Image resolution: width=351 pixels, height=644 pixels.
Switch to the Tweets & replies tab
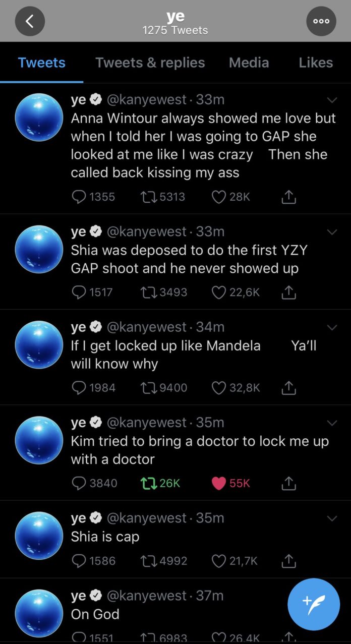pyautogui.click(x=150, y=63)
